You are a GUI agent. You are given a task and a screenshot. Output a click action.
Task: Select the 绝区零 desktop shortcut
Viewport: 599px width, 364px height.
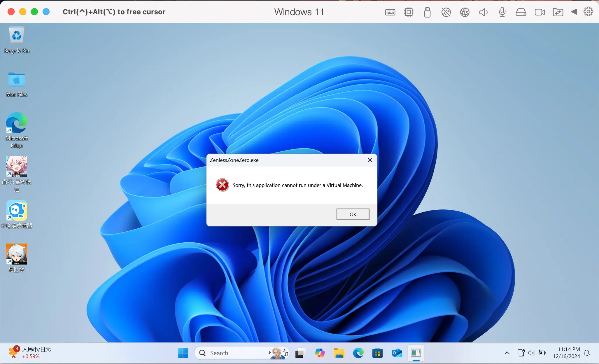click(17, 258)
